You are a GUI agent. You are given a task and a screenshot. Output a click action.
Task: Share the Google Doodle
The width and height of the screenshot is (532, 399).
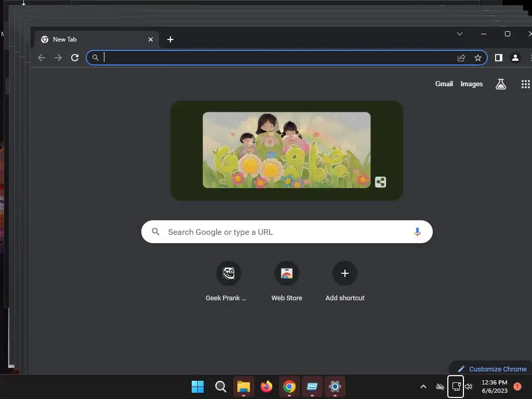(x=380, y=182)
